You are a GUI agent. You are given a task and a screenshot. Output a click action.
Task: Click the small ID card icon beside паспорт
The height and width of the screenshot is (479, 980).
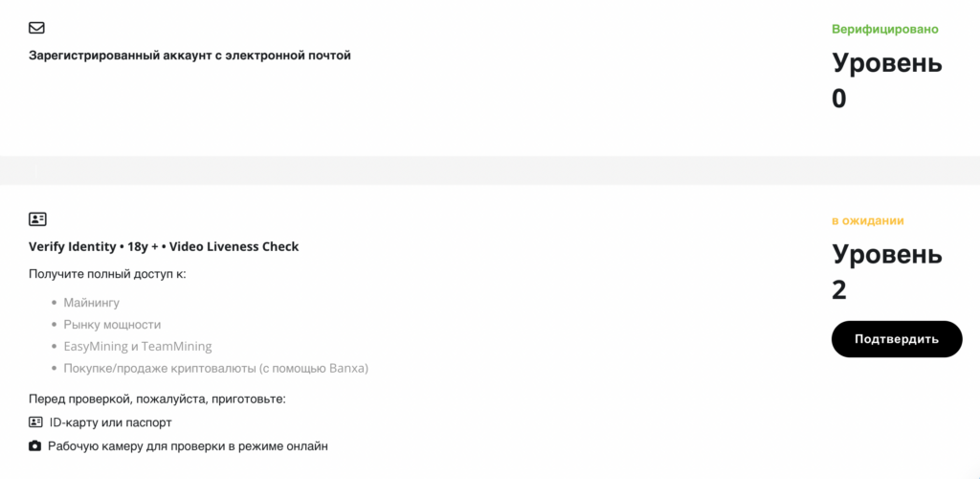(x=35, y=422)
